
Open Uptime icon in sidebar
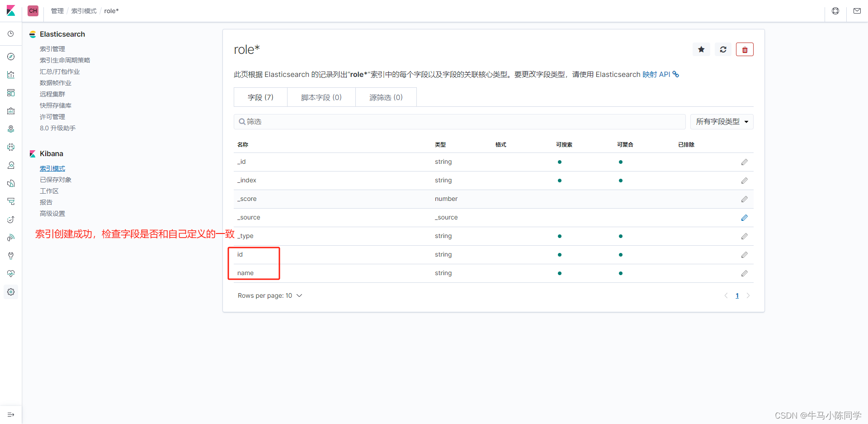click(11, 219)
